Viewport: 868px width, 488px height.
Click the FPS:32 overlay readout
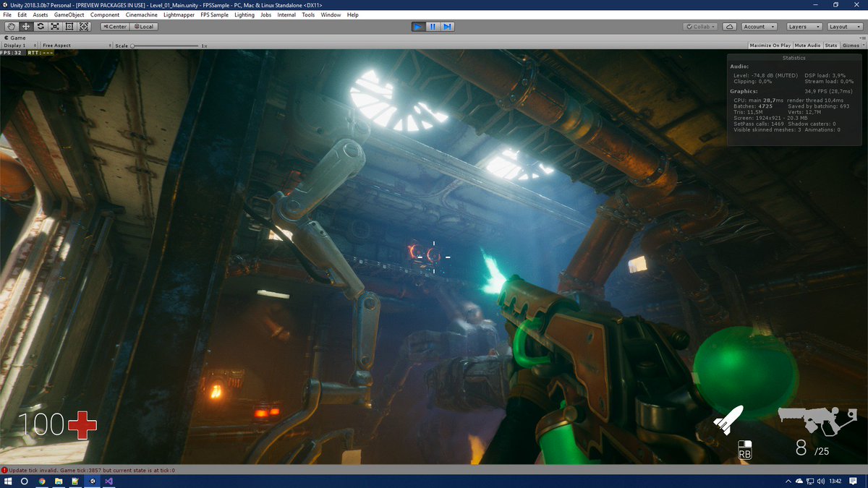(12, 53)
